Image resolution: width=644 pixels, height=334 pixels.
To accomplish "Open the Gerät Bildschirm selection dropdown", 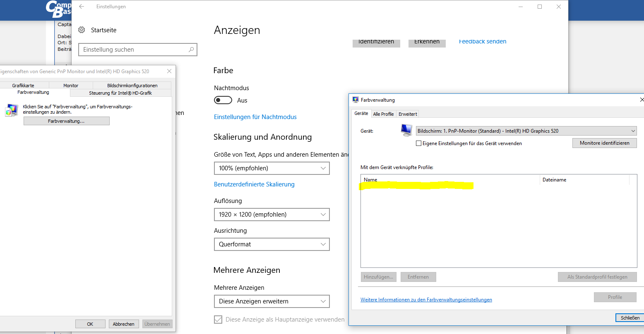I will point(526,131).
